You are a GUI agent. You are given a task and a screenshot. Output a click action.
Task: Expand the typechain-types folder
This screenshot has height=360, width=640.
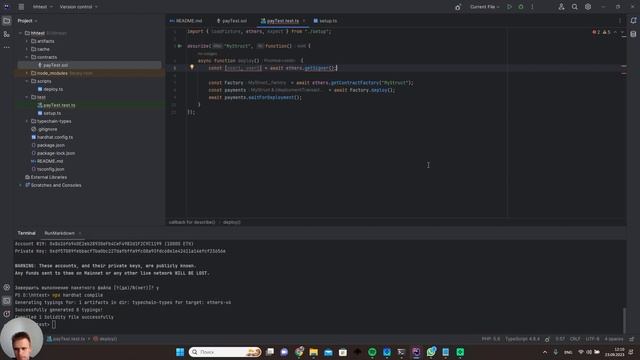point(27,121)
